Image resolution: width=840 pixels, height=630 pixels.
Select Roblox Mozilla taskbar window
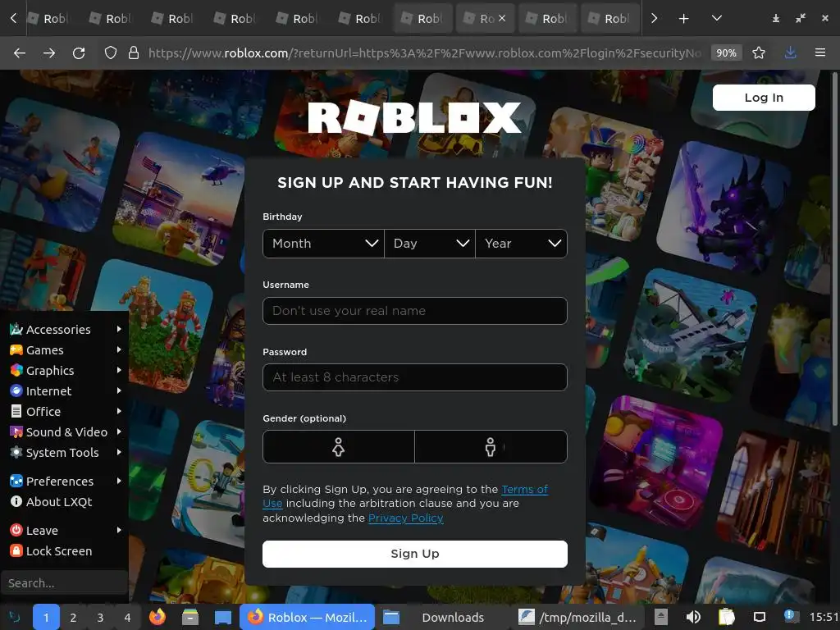[307, 617]
